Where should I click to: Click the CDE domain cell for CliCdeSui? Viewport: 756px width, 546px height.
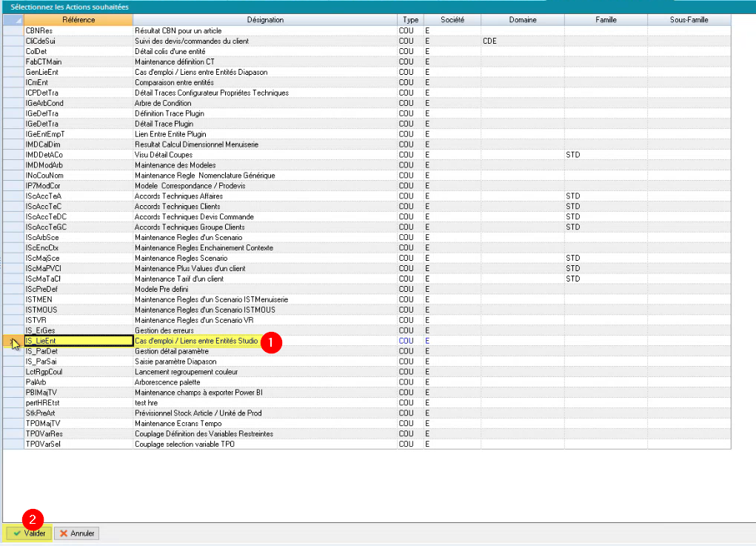pos(522,41)
